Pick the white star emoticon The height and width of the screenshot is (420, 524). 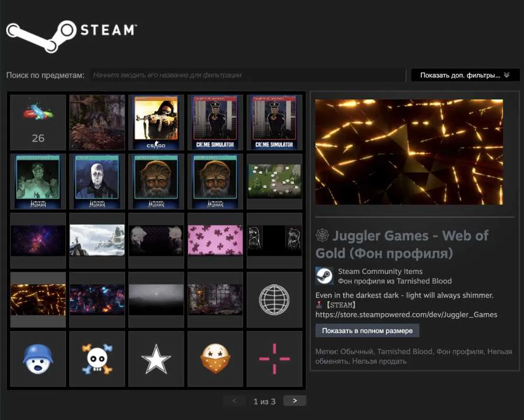(x=156, y=359)
